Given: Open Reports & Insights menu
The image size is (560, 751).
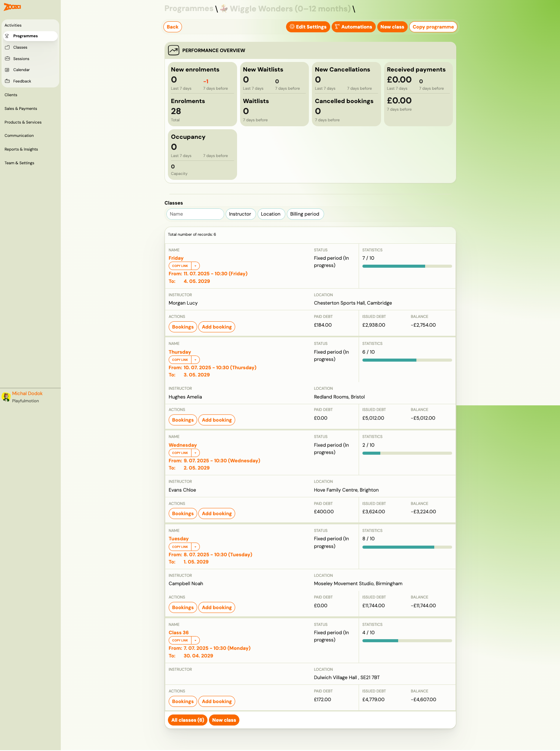Looking at the screenshot, I should (x=21, y=149).
